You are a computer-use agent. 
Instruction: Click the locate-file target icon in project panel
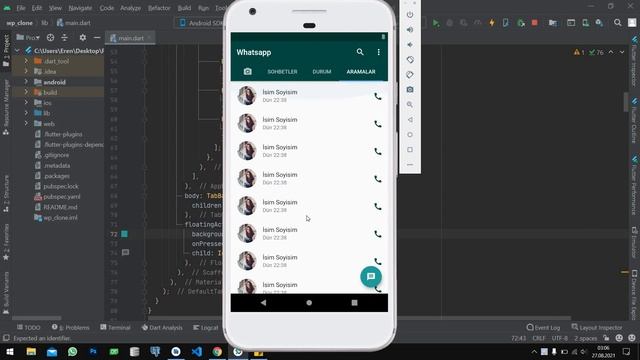(50, 38)
